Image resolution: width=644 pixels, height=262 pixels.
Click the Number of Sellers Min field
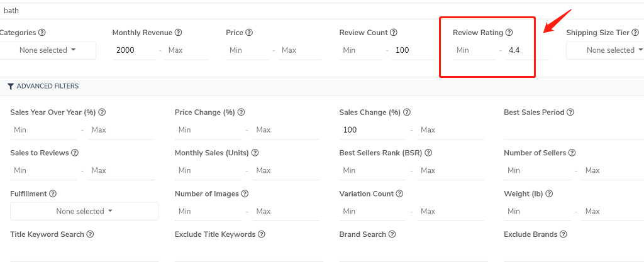click(x=537, y=170)
